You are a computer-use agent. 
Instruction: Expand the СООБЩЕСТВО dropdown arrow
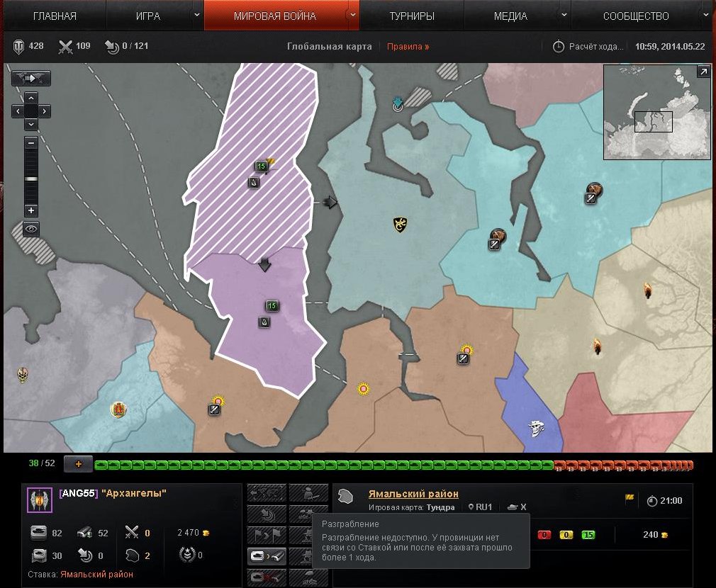pyautogui.click(x=706, y=15)
